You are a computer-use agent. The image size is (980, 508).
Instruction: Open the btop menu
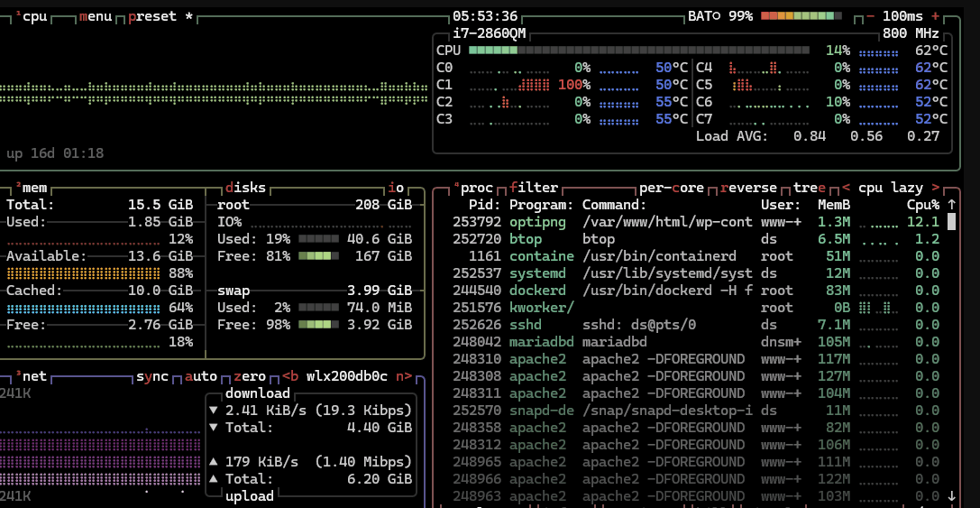[95, 16]
